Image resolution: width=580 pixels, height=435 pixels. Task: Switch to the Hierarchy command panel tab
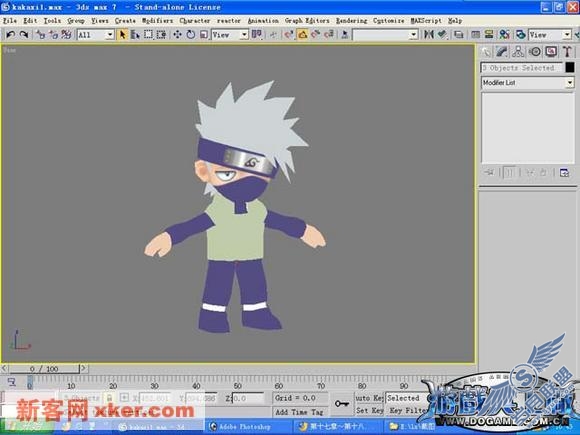(x=518, y=52)
